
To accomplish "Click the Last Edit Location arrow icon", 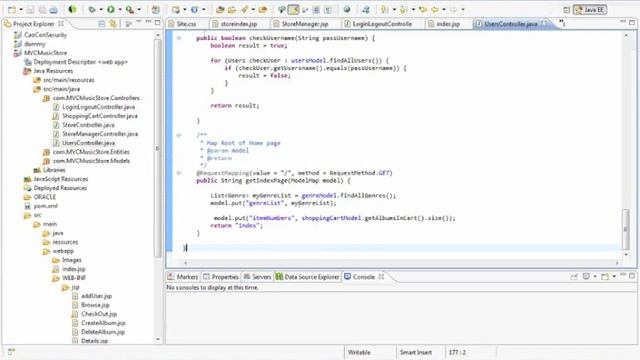I will pyautogui.click(x=423, y=9).
